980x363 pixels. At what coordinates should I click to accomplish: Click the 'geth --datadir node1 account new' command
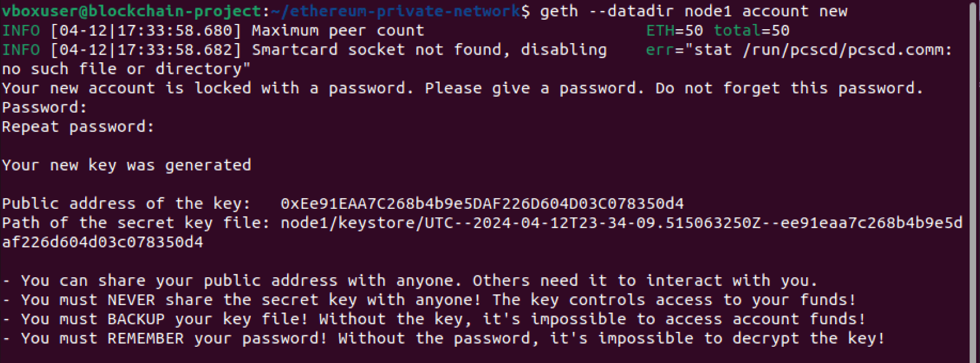tap(694, 11)
